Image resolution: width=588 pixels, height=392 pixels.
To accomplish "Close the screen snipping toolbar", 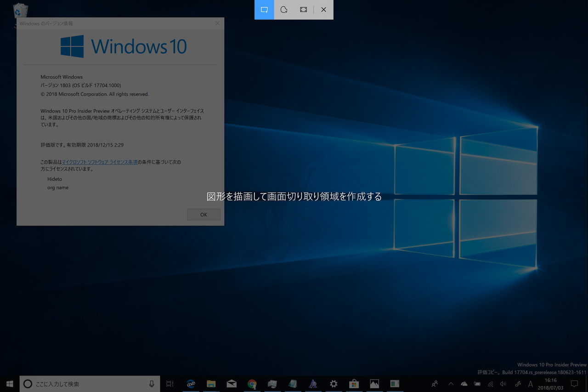I will (324, 10).
